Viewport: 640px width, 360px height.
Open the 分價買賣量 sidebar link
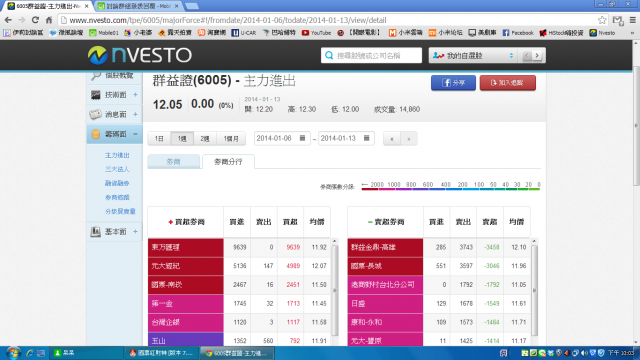point(120,211)
